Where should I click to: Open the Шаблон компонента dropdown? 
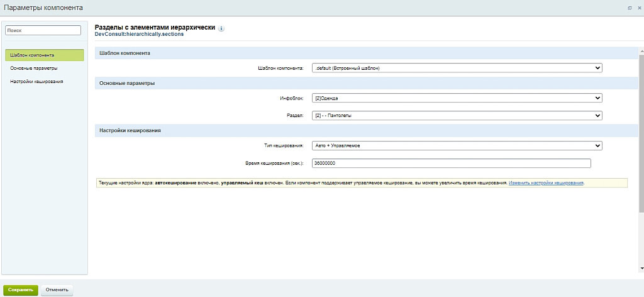tap(457, 68)
